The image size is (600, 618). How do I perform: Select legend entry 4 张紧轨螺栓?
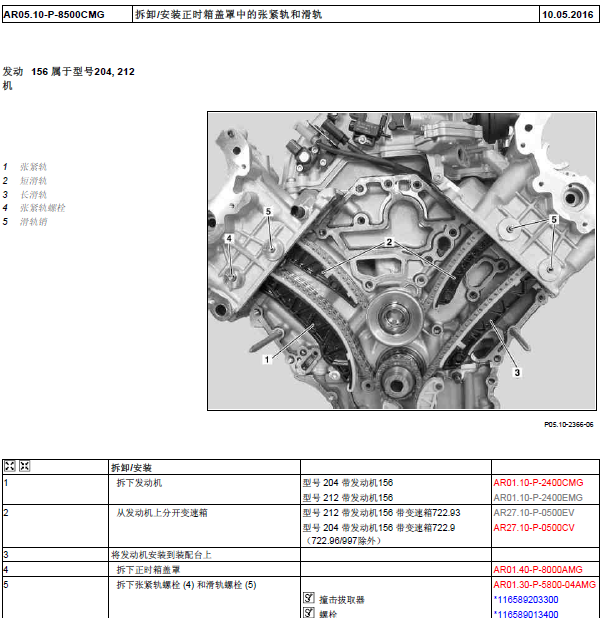click(34, 208)
